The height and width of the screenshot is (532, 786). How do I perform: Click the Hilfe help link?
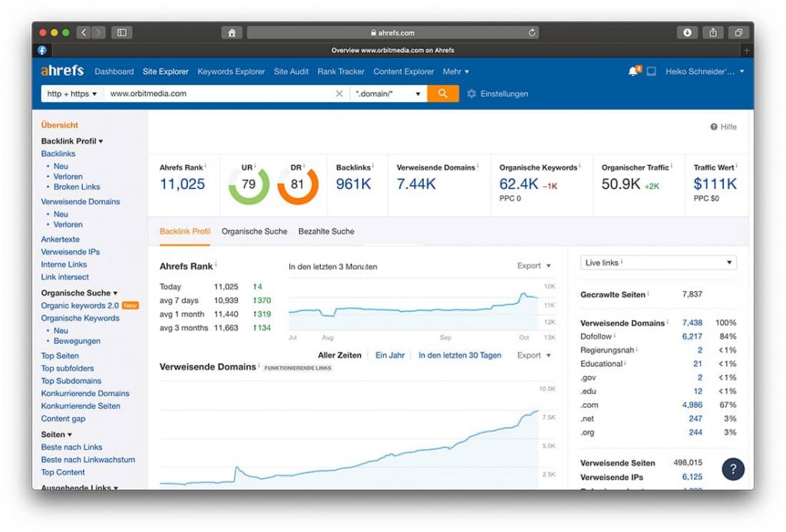(x=723, y=127)
